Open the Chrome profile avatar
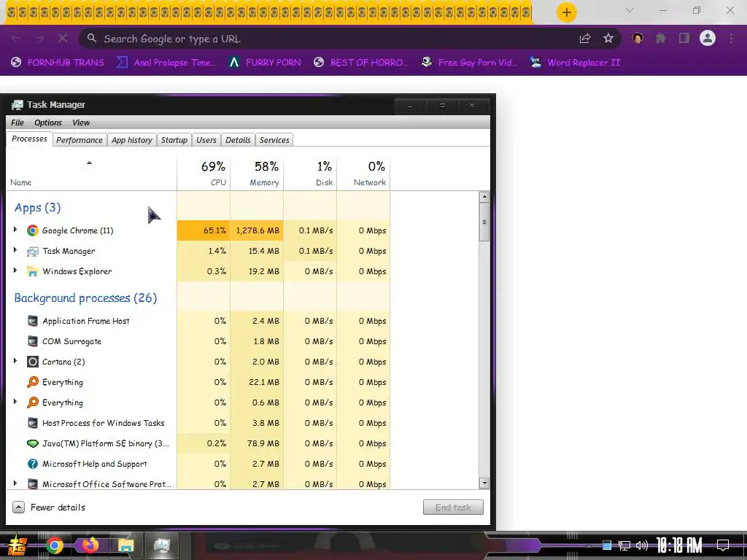 708,38
